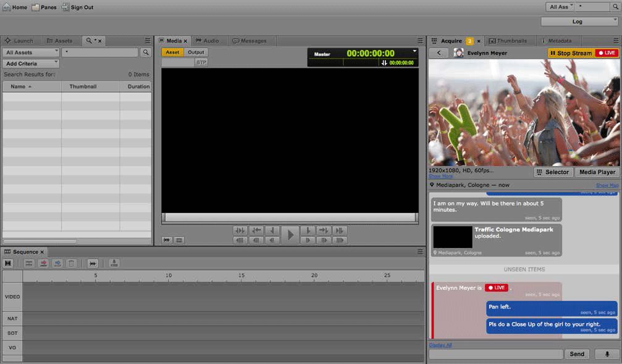The height and width of the screenshot is (364, 622).
Task: Click the Send button
Action: click(x=576, y=354)
